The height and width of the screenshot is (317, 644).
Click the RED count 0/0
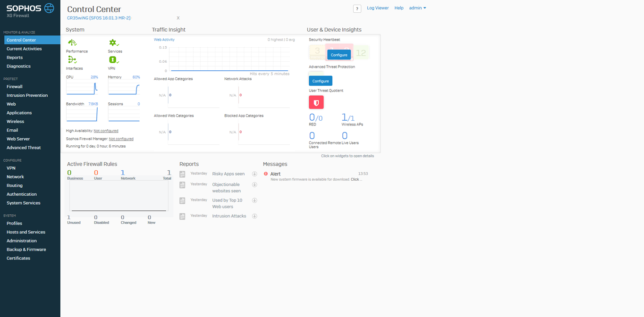coord(316,117)
